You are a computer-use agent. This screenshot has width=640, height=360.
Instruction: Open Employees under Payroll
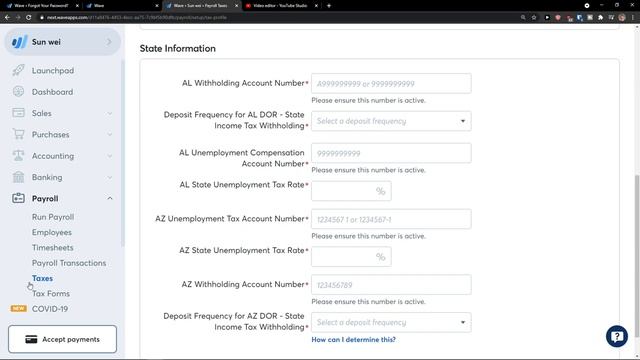[x=52, y=232]
